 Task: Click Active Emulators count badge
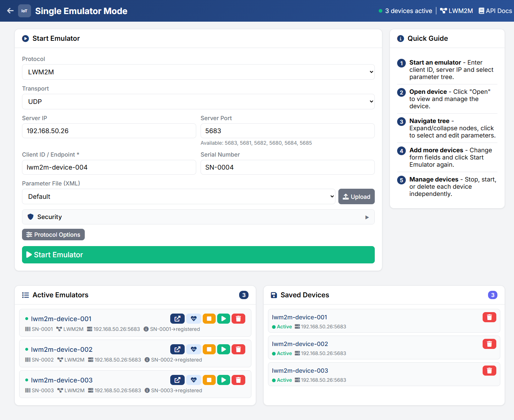[244, 295]
